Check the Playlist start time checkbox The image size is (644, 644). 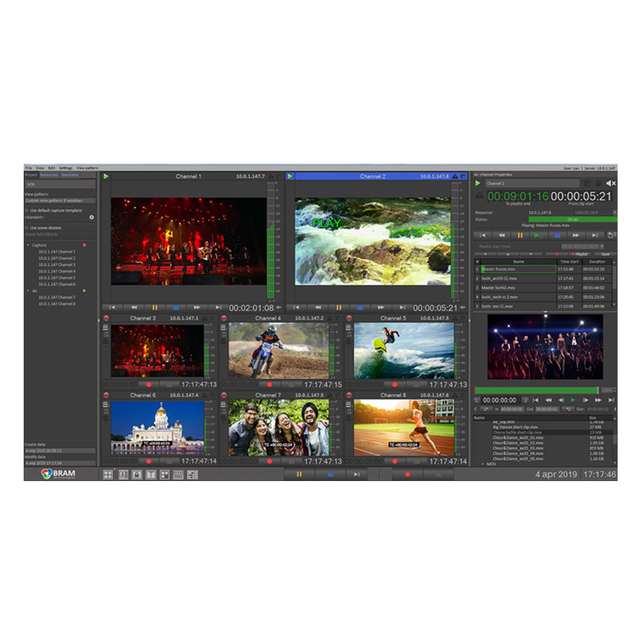(477, 246)
